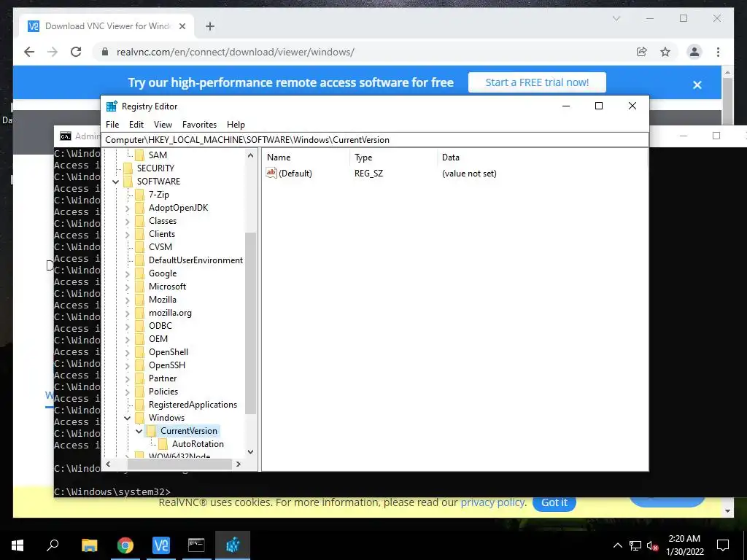Screen dimensions: 747x560
Task: Click the Registry Editor title bar icon
Action: pyautogui.click(x=112, y=106)
